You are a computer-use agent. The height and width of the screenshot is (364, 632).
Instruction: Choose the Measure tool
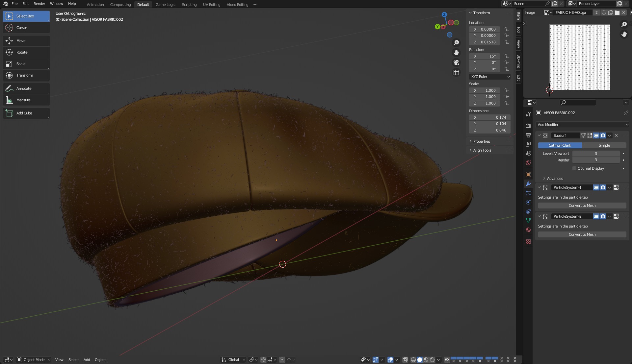pyautogui.click(x=26, y=100)
